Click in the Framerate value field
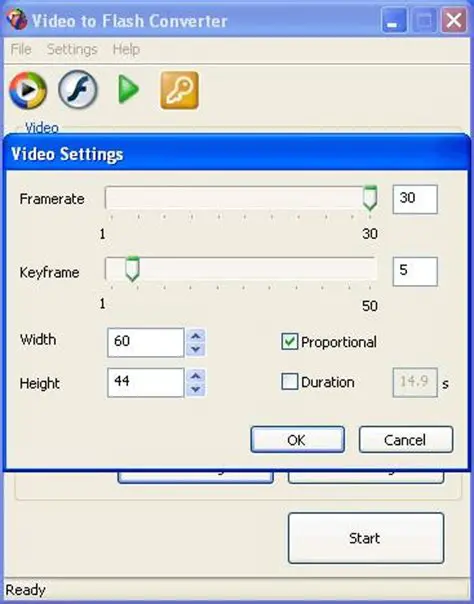The height and width of the screenshot is (604, 474). pyautogui.click(x=415, y=199)
